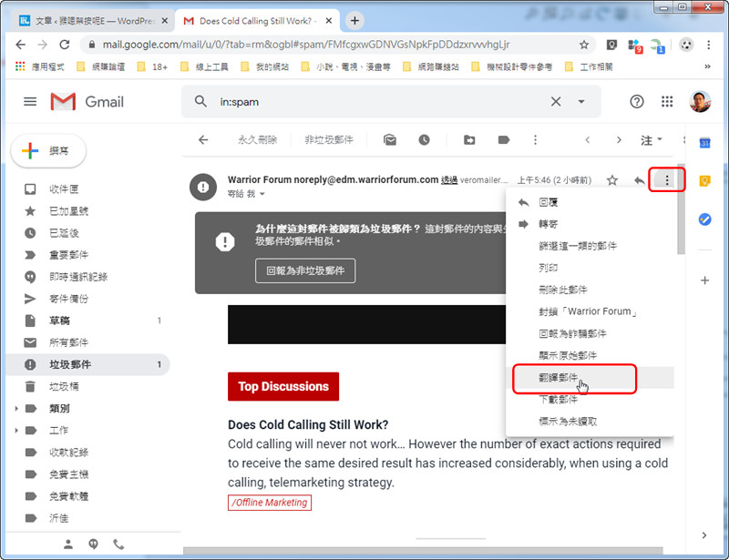
Task: Open 所有郵件 all mail folder
Action: (88, 342)
